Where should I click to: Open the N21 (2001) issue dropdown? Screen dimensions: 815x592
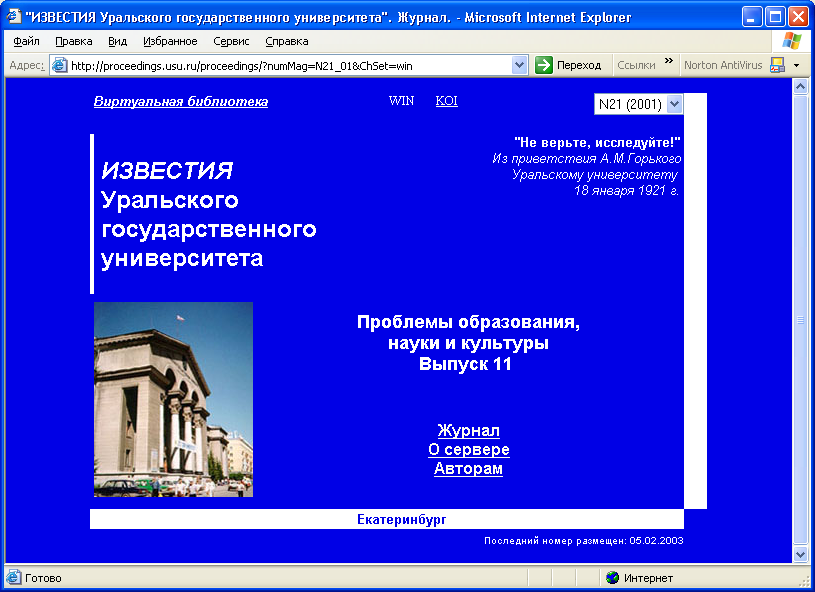639,104
